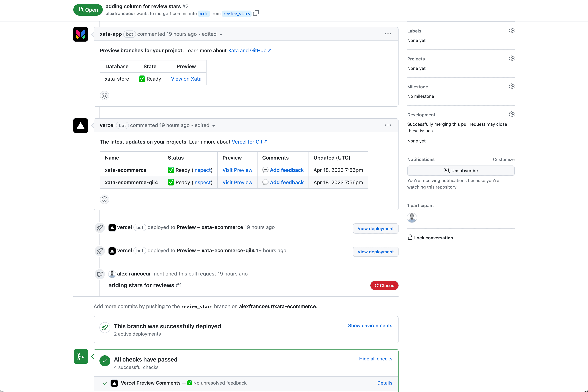View deployment for xata-ecommerce-qil4 preview
Screen dimensions: 588x392
(x=375, y=252)
